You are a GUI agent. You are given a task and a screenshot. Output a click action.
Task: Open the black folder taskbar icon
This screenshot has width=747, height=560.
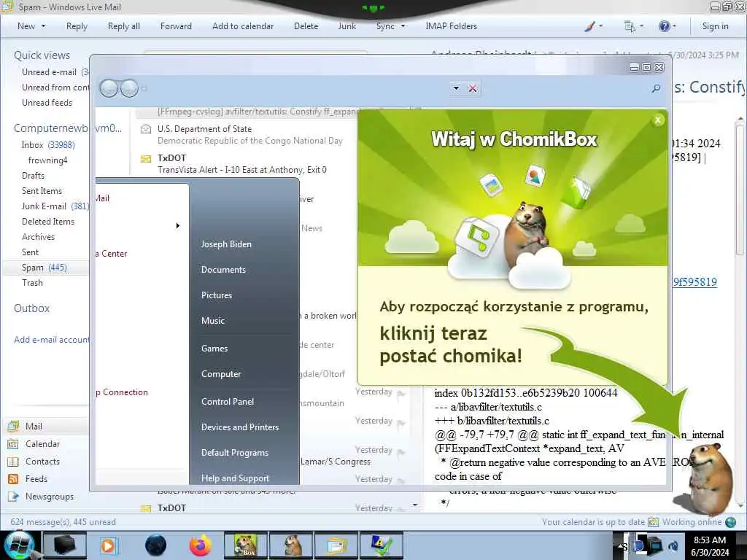click(64, 545)
